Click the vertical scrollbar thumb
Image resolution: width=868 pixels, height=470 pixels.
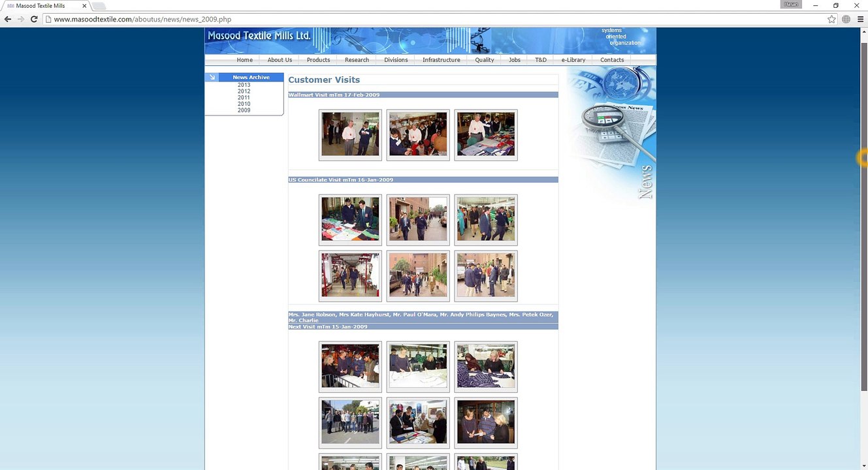pyautogui.click(x=864, y=215)
